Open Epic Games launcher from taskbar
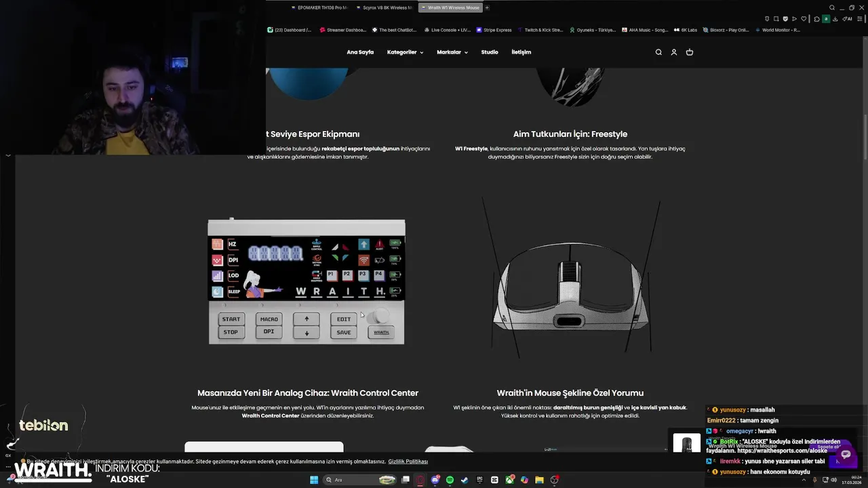This screenshot has height=488, width=868. pyautogui.click(x=479, y=480)
